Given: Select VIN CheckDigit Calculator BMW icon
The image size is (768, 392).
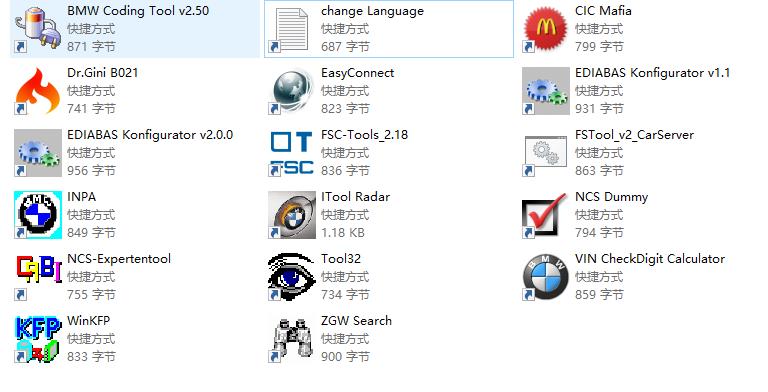Looking at the screenshot, I should coord(546,277).
